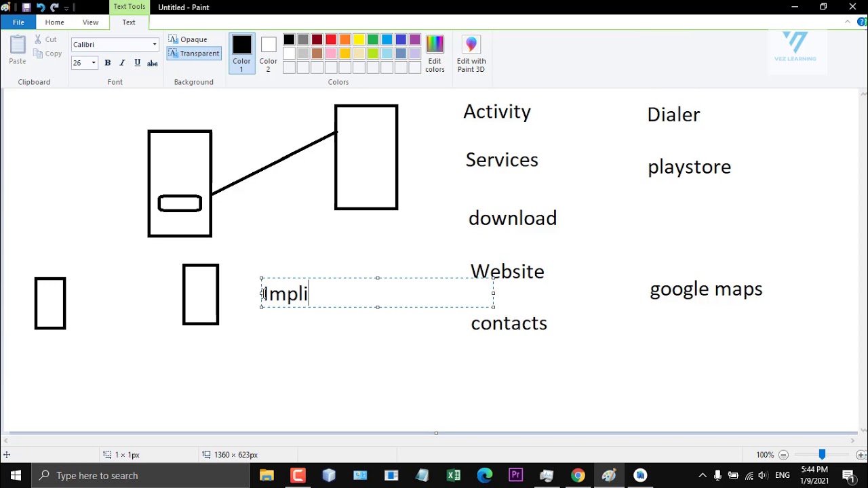Choose the purple palette swatch
Viewport: 868px width, 488px height.
click(415, 40)
